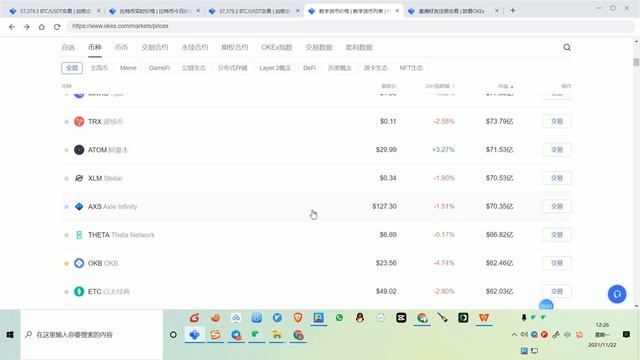This screenshot has height=360, width=640.
Task: Click the XLM Stellar coin logo
Action: 79,178
